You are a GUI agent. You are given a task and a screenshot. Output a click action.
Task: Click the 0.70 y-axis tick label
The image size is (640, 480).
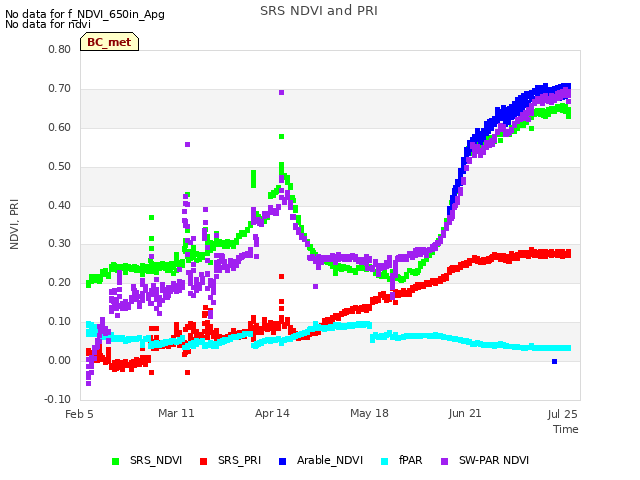click(60, 89)
